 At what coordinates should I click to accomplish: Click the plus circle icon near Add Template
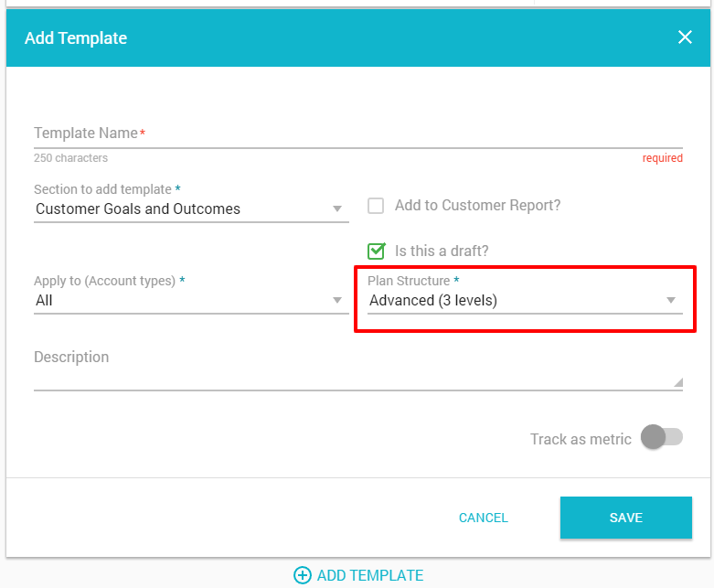pos(303,575)
